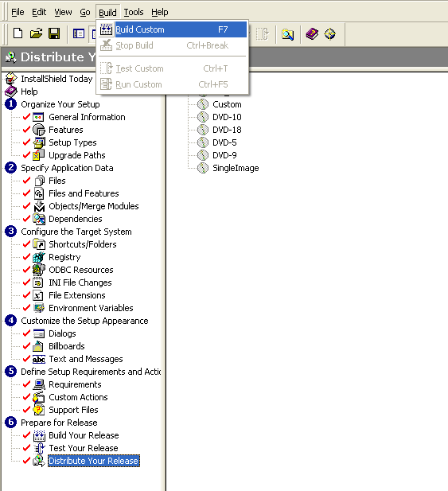The height and width of the screenshot is (491, 448).
Task: Toggle red checkmark beside General Information
Action: point(26,117)
